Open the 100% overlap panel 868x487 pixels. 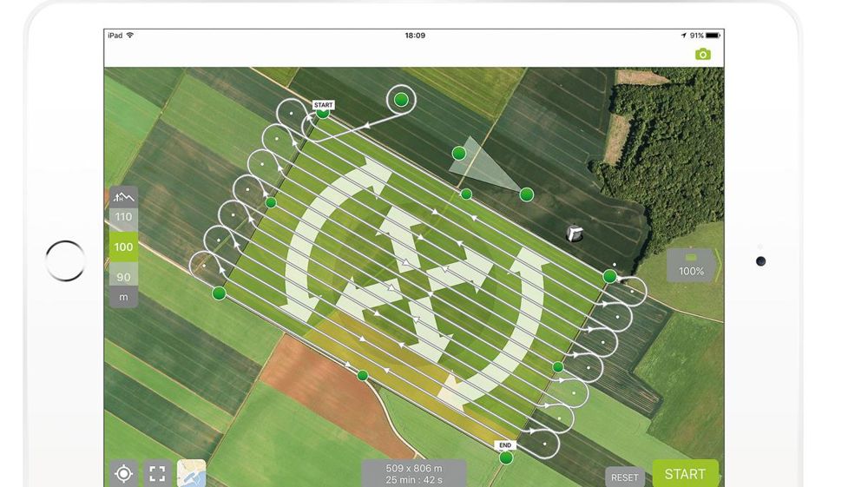692,265
